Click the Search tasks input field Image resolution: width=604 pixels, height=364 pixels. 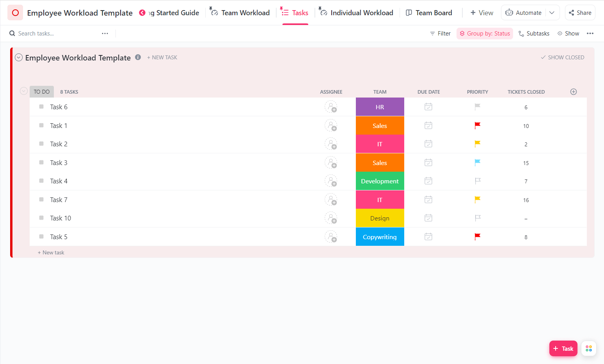55,34
